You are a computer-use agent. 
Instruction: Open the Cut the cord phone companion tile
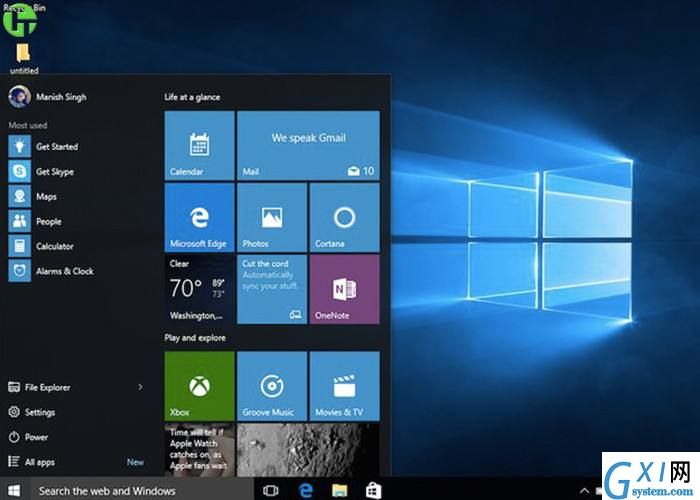(272, 289)
